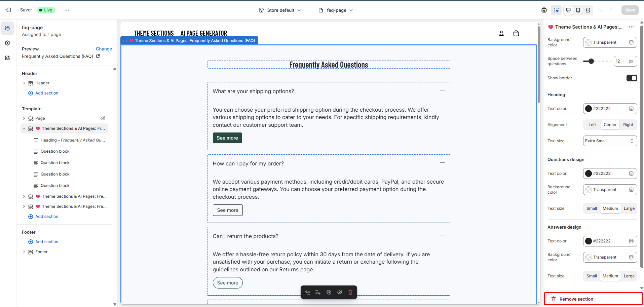
Task: Click Remove section button
Action: pyautogui.click(x=593, y=299)
